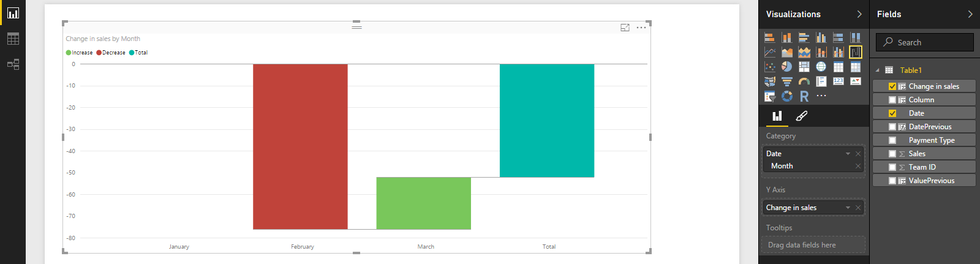The height and width of the screenshot is (264, 980).
Task: Open the Relationships view icon
Action: coord(13,64)
